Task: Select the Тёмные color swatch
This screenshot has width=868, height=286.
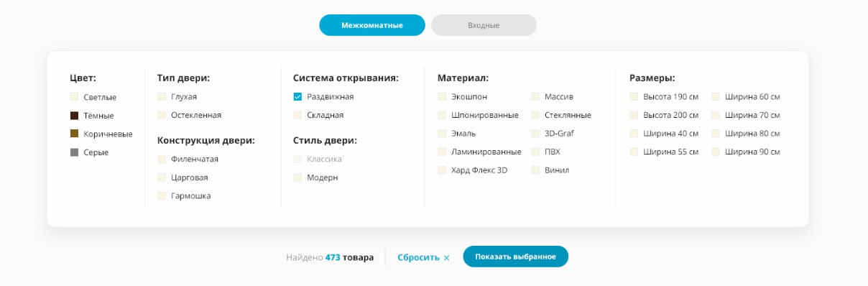Action: (x=74, y=116)
